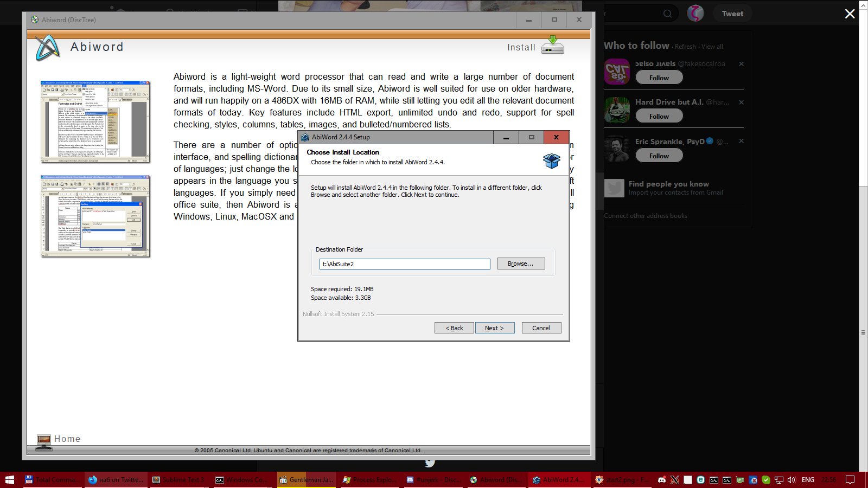Click the View all link in Who to follow
The width and height of the screenshot is (868, 488).
click(x=712, y=47)
